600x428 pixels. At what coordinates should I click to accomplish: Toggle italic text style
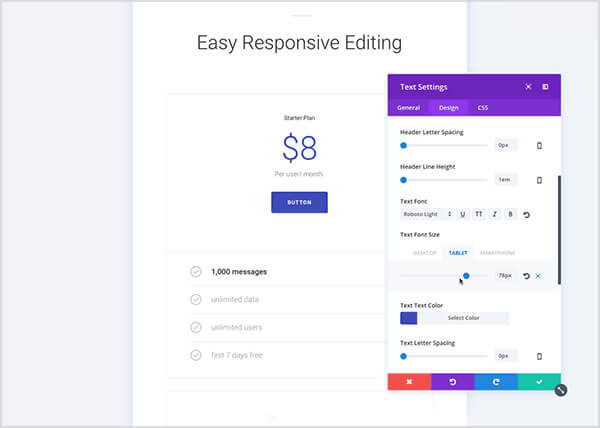point(494,214)
